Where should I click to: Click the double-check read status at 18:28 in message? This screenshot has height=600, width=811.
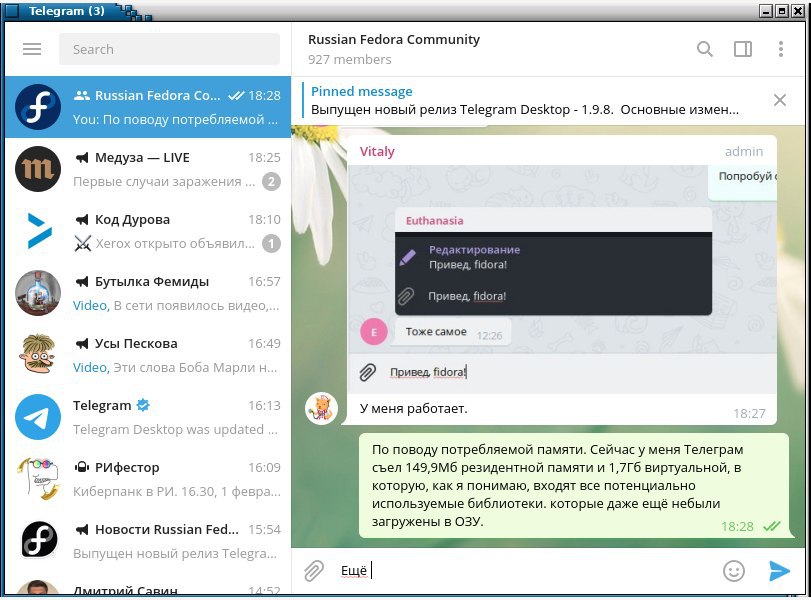[x=772, y=527]
